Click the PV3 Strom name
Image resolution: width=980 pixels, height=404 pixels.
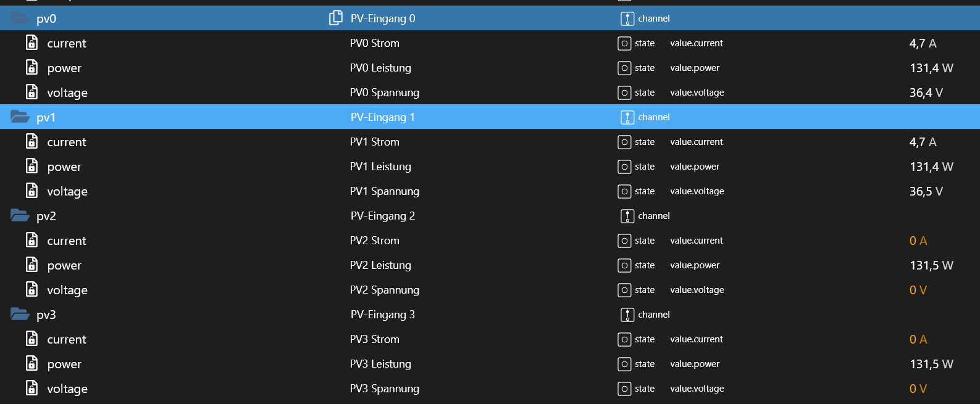coord(375,339)
